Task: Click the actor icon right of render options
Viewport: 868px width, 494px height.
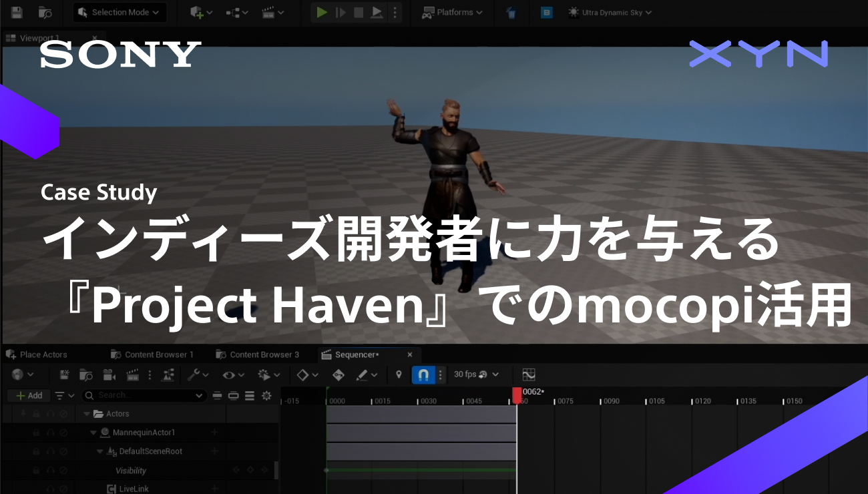Action: point(168,375)
